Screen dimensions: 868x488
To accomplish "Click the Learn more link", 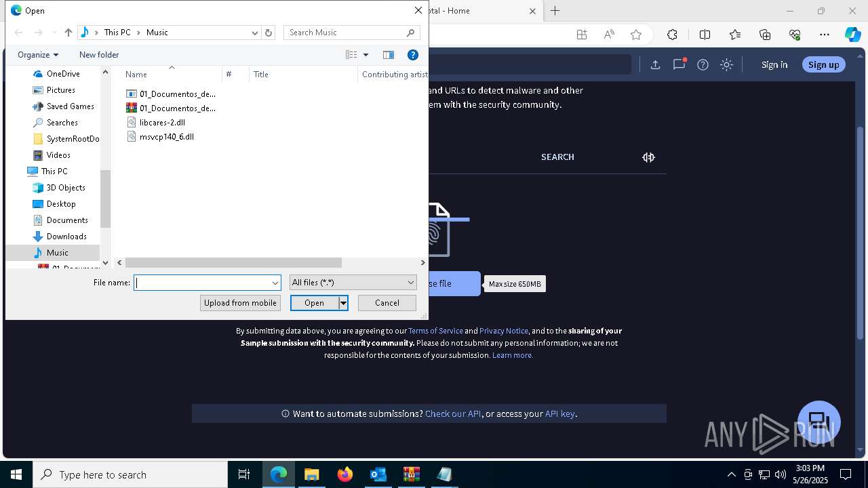I will (513, 355).
